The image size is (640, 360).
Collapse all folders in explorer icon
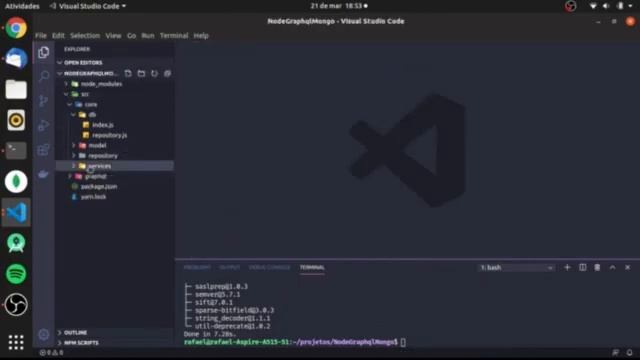(x=167, y=73)
